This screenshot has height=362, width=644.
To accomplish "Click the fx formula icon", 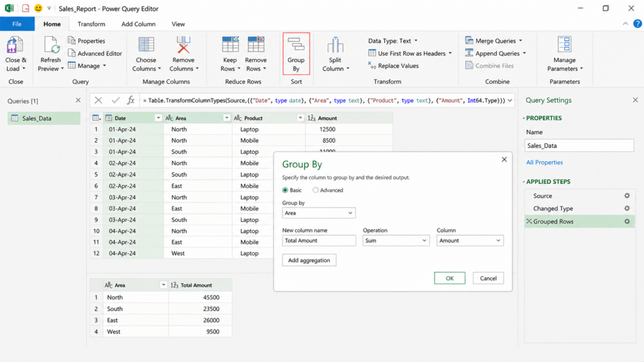I will tap(131, 100).
